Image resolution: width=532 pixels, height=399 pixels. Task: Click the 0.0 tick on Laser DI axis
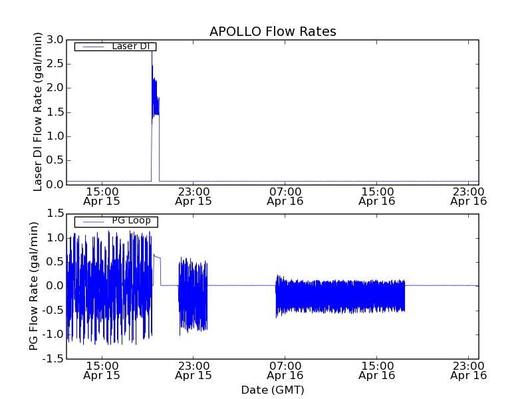point(55,185)
